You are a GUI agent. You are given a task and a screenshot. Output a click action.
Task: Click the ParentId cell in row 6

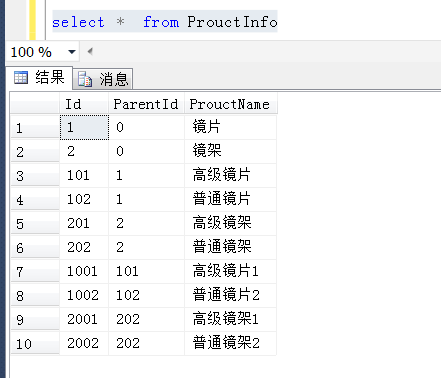[x=146, y=247]
